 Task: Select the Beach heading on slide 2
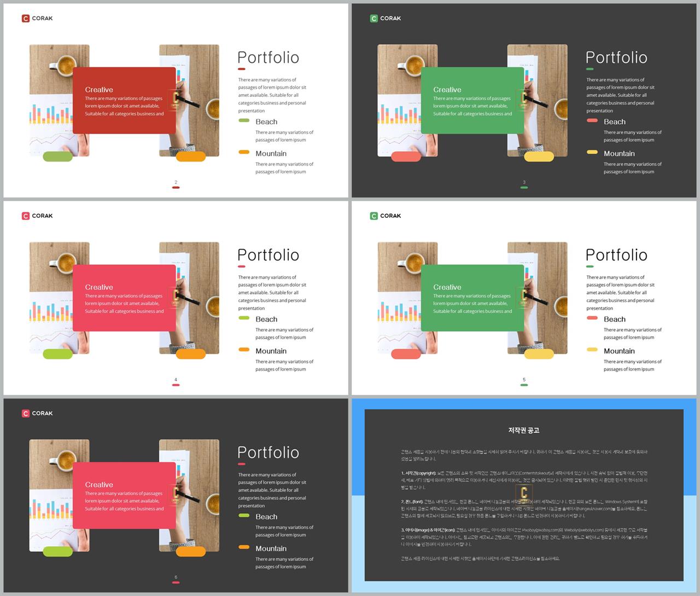point(266,121)
